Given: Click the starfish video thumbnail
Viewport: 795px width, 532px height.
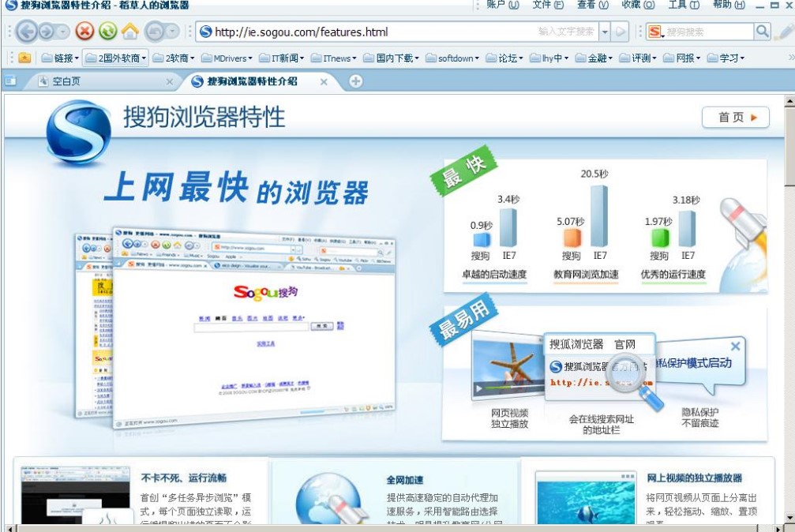Looking at the screenshot, I should pyautogui.click(x=508, y=368).
